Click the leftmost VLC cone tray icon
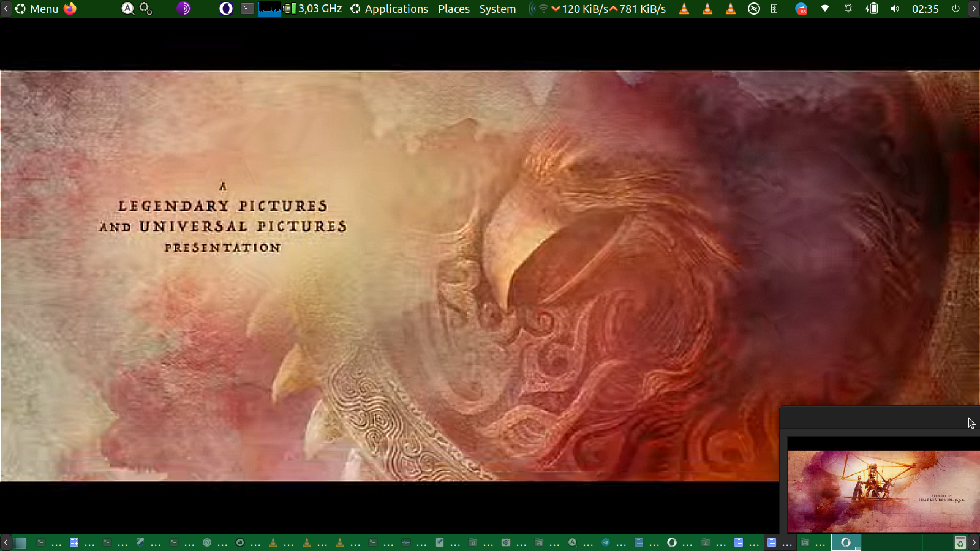 [x=684, y=9]
